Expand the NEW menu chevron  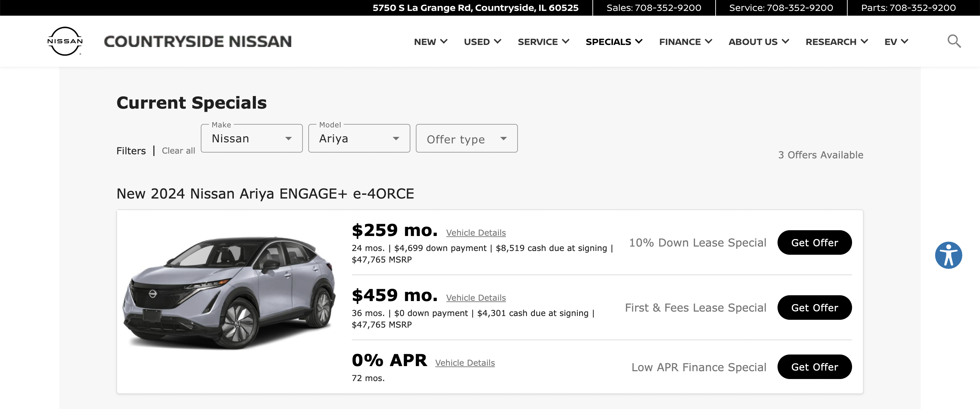point(444,42)
